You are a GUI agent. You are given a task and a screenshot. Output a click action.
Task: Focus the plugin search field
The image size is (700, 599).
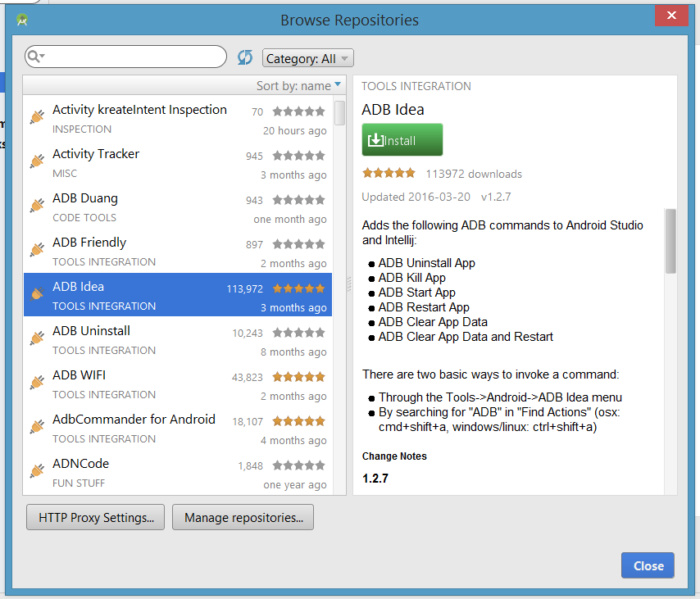click(125, 57)
